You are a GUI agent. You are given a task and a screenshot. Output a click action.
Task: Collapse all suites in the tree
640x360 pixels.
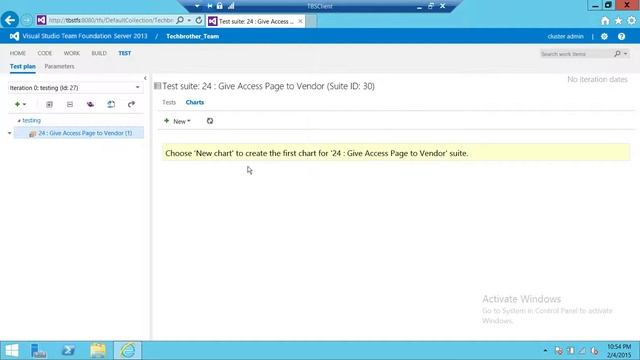(x=70, y=104)
